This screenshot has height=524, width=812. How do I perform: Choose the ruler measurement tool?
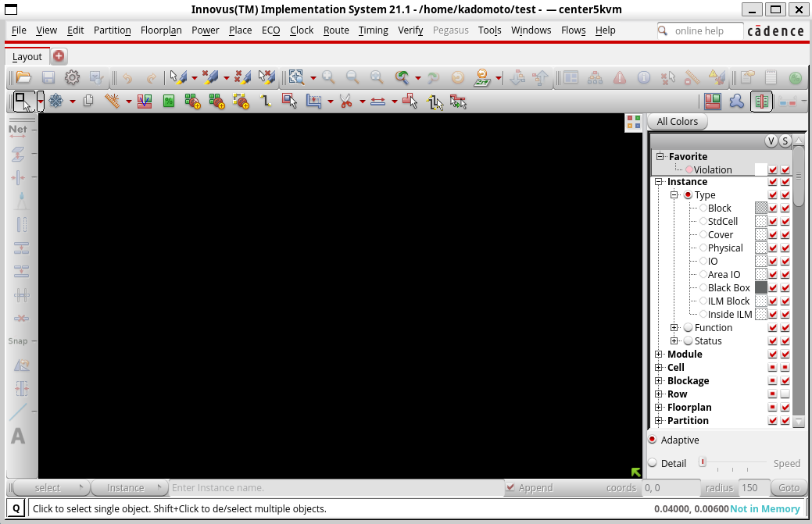click(x=112, y=102)
